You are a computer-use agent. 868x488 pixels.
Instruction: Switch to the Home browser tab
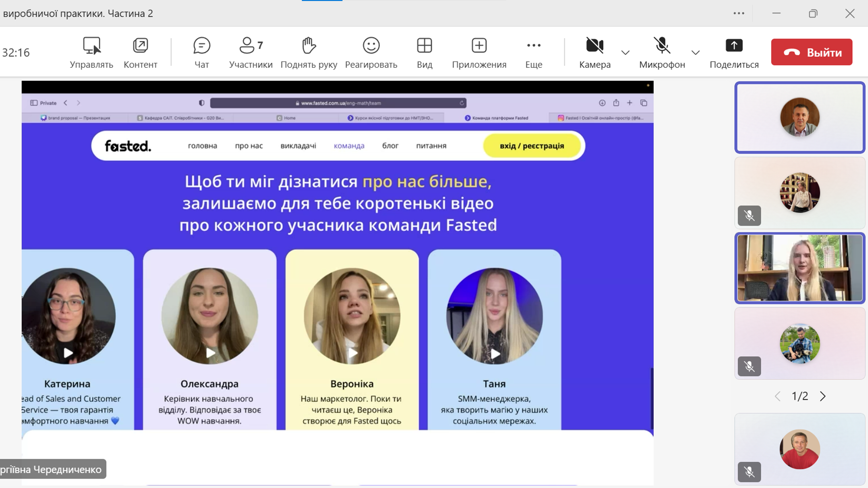(286, 118)
